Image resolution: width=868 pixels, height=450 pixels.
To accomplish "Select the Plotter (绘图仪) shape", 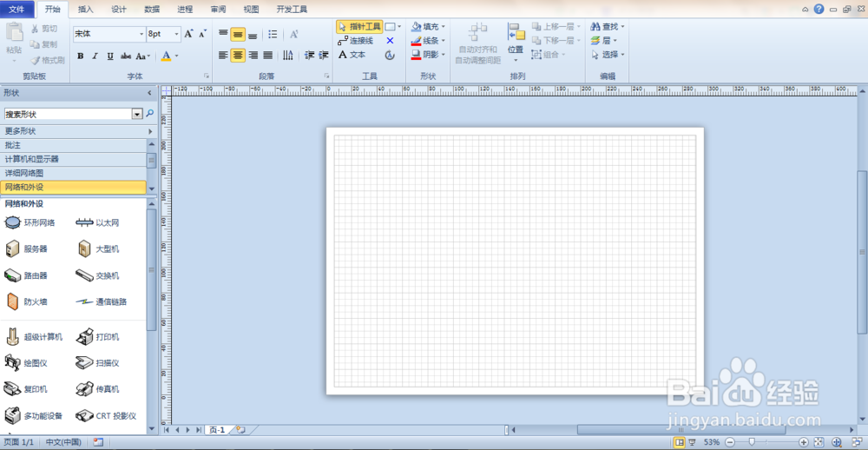I will pos(27,363).
